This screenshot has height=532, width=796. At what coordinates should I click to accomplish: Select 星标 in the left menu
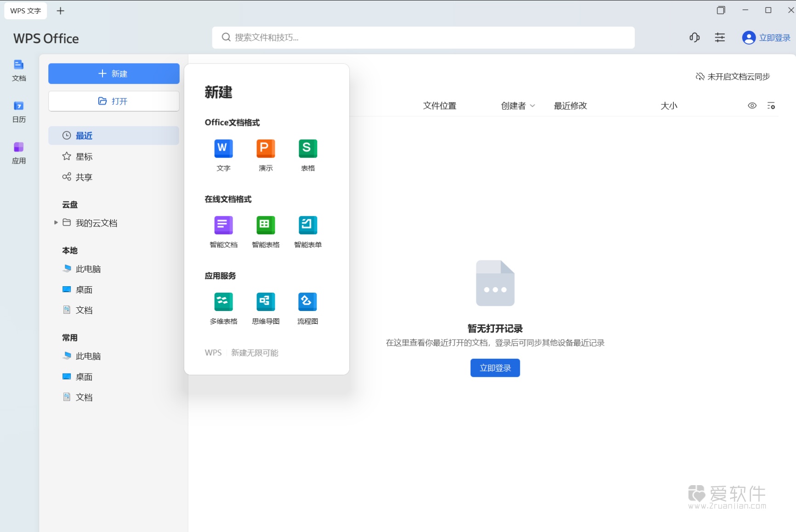(x=84, y=156)
